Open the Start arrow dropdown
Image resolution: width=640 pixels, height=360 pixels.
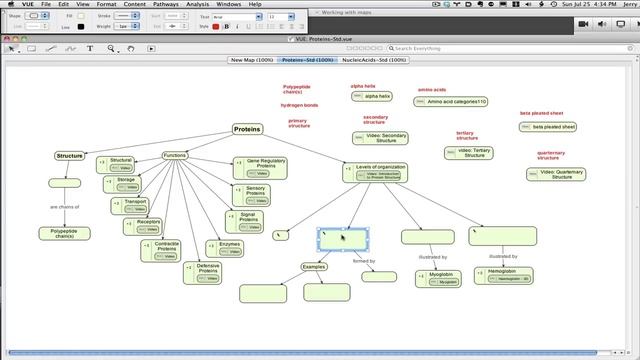coord(176,16)
